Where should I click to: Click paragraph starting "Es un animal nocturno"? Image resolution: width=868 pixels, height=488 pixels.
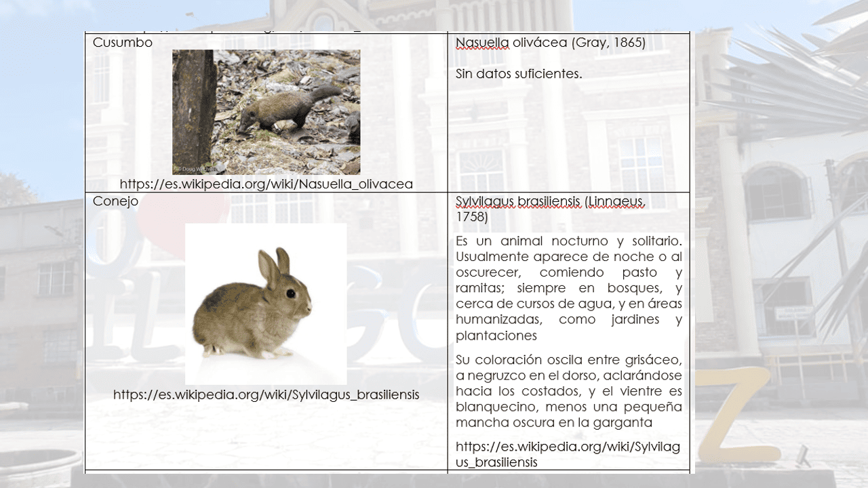click(568, 288)
